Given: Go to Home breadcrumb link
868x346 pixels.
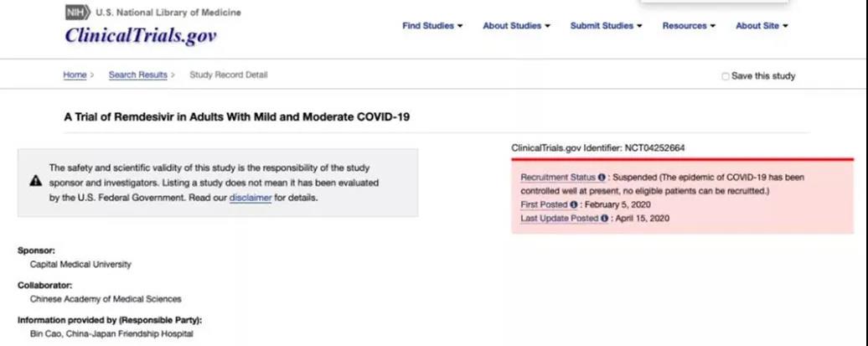Looking at the screenshot, I should (75, 75).
